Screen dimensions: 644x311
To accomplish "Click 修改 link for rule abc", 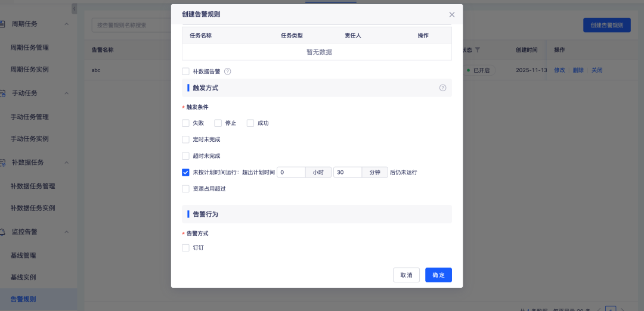I will (x=559, y=70).
